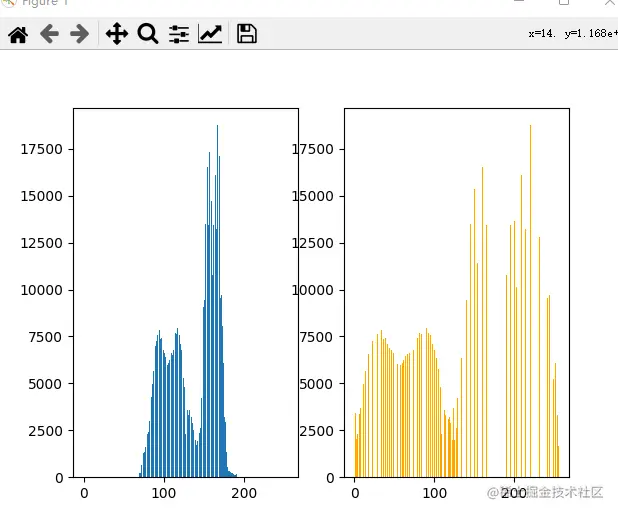Click the tallest blue bar in the left histogram

[217, 301]
